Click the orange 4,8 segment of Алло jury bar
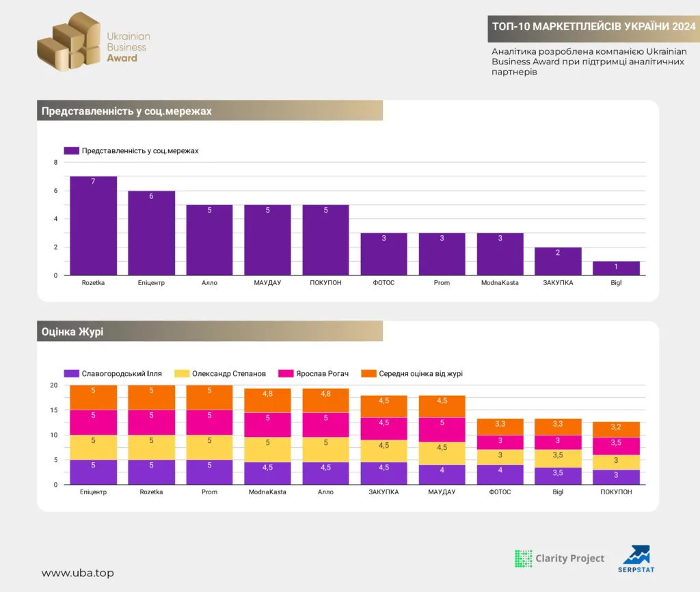The height and width of the screenshot is (592, 700). 325,401
